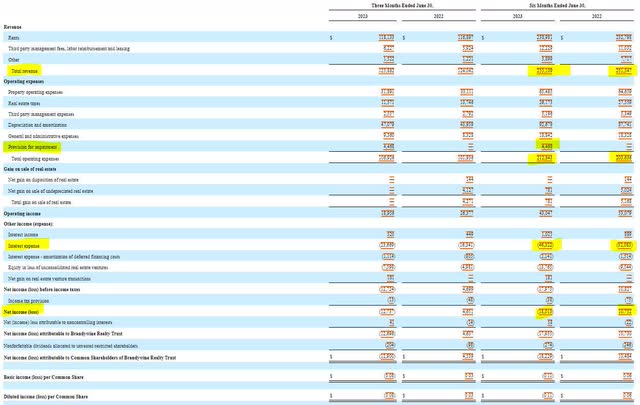The image size is (640, 405).
Task: Open highlighted Interest expense value, six months 2023
Action: [x=544, y=245]
